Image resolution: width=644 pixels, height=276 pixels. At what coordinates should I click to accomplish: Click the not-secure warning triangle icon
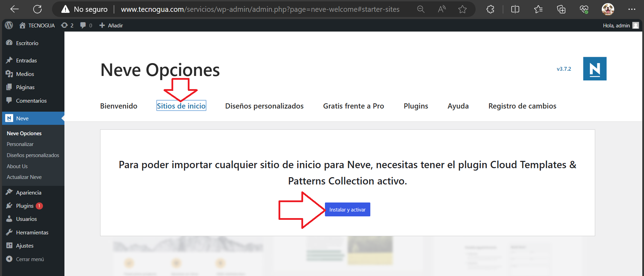pyautogui.click(x=65, y=9)
